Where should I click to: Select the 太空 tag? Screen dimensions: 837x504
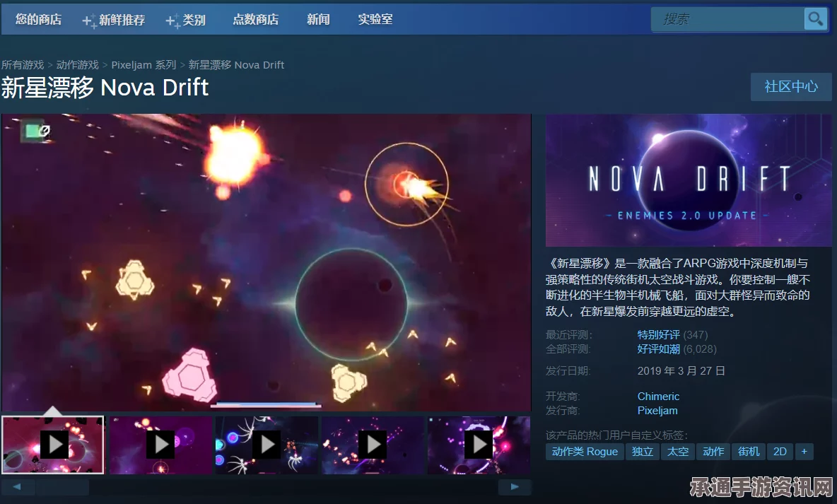point(678,452)
